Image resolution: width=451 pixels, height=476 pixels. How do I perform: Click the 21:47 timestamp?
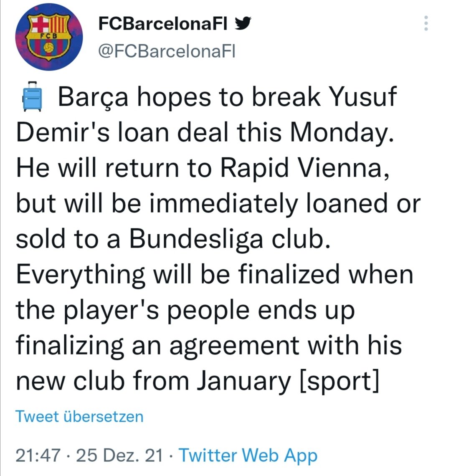pyautogui.click(x=38, y=456)
